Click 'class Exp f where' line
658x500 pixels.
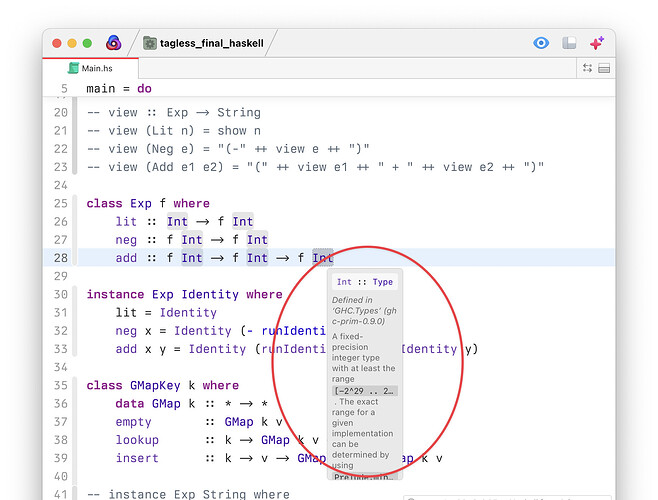coord(148,203)
